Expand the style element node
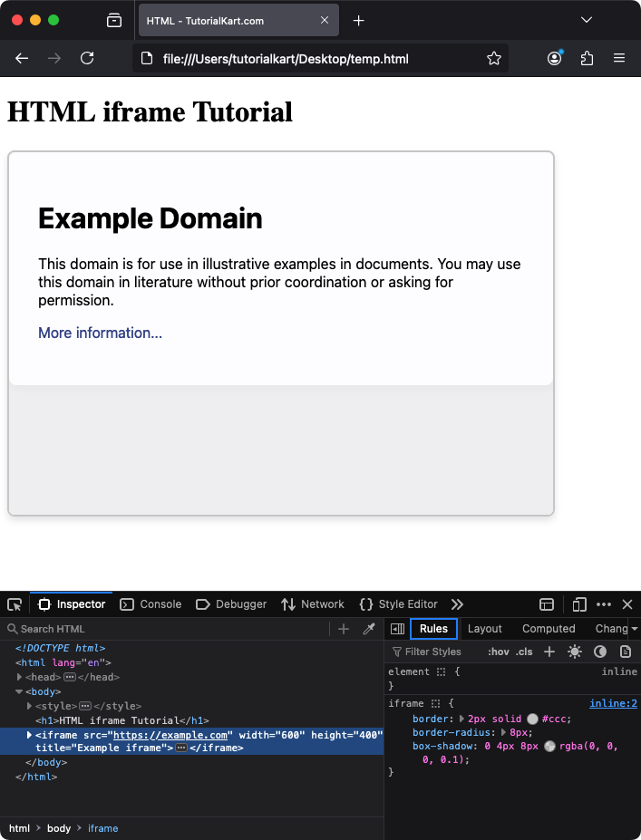Screen dimensions: 641x840 pos(30,706)
